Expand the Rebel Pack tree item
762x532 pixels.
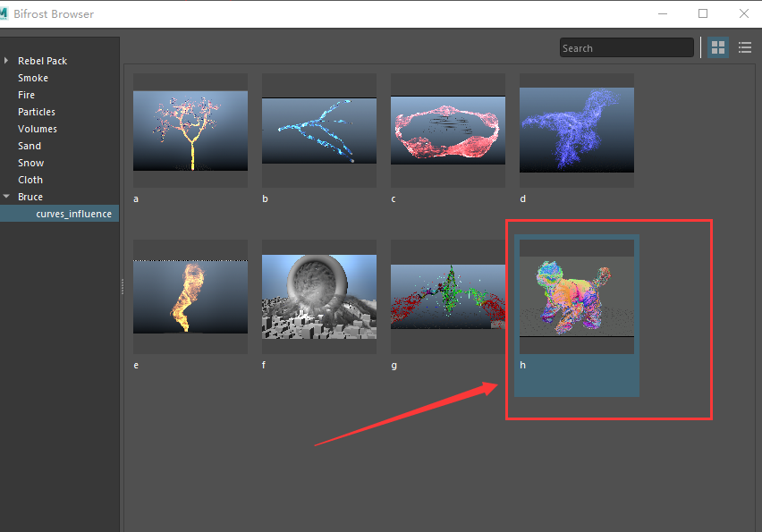[7, 61]
